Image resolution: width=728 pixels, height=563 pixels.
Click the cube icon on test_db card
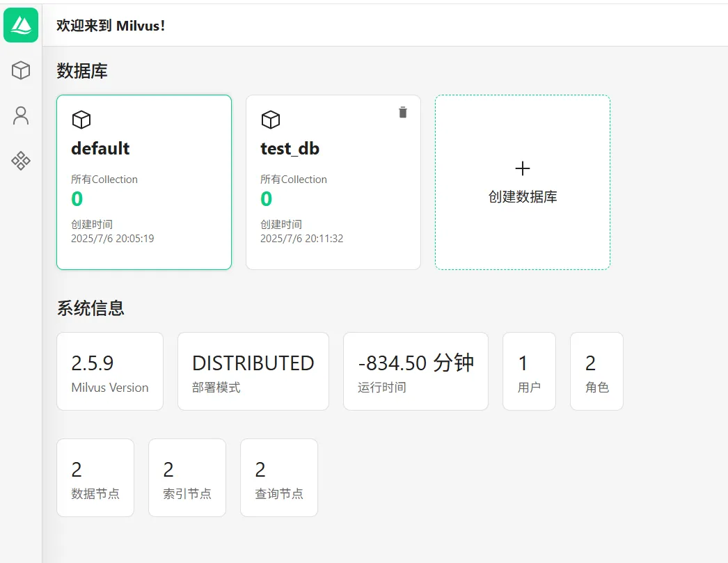[271, 120]
